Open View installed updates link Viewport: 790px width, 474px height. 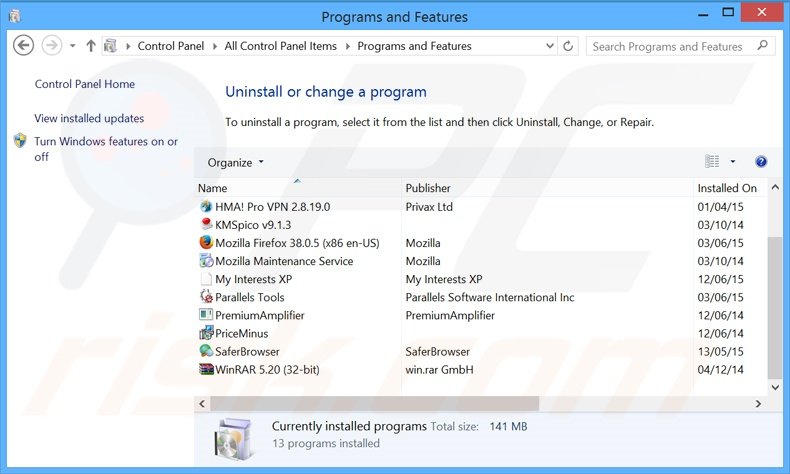tap(89, 118)
